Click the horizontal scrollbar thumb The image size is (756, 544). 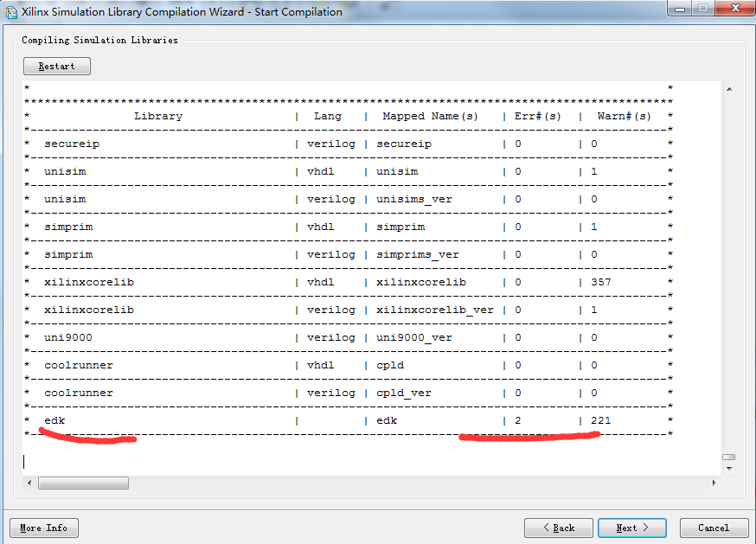coord(83,483)
